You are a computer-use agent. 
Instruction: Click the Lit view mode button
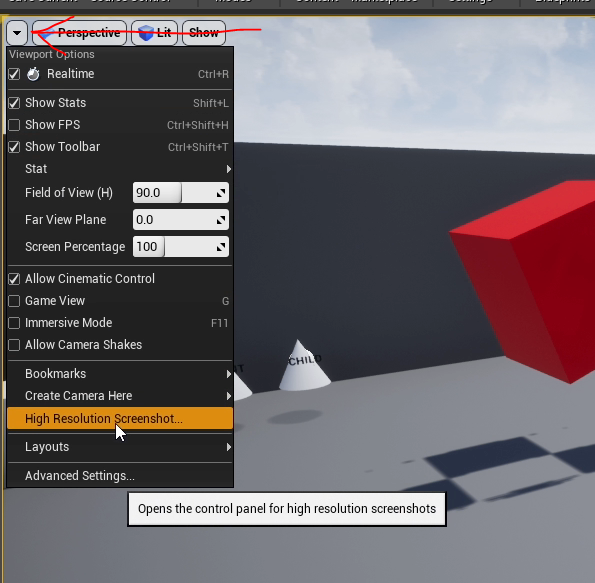coord(154,33)
